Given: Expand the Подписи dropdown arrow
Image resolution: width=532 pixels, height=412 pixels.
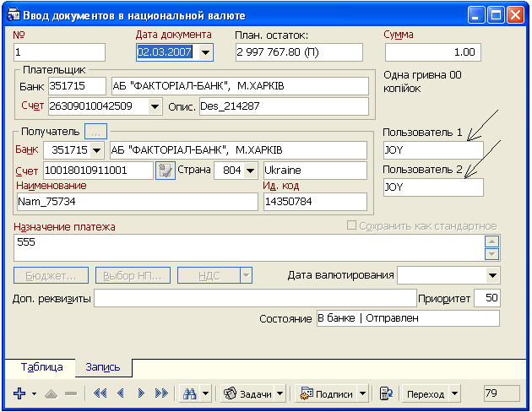Looking at the screenshot, I should [x=363, y=393].
